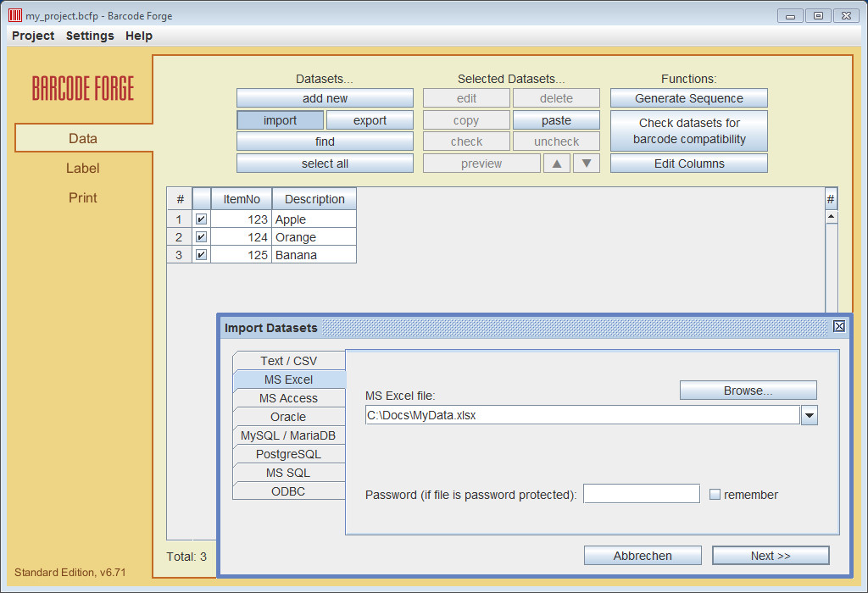Screen dimensions: 868x593
Task: Click the Next >> button
Action: [770, 556]
